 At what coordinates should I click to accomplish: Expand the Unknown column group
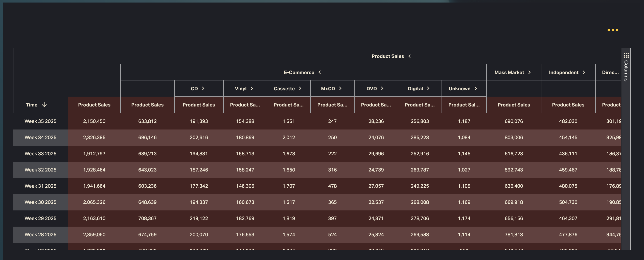point(476,89)
